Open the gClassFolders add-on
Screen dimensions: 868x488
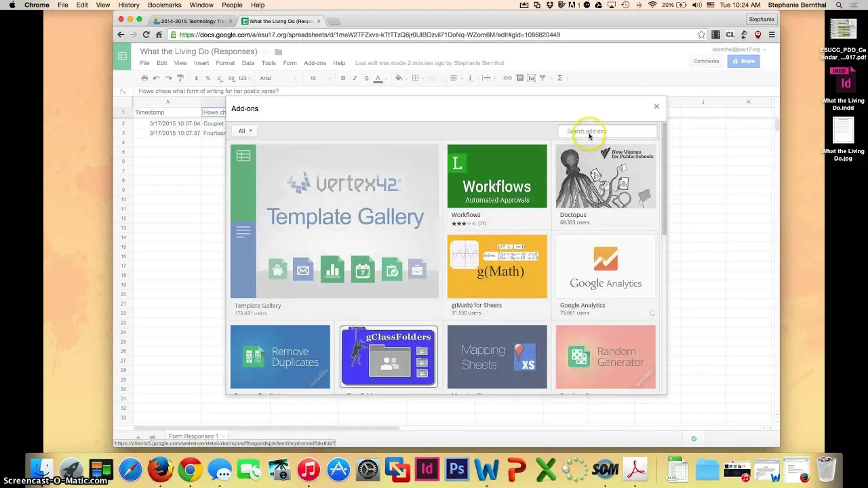[389, 357]
